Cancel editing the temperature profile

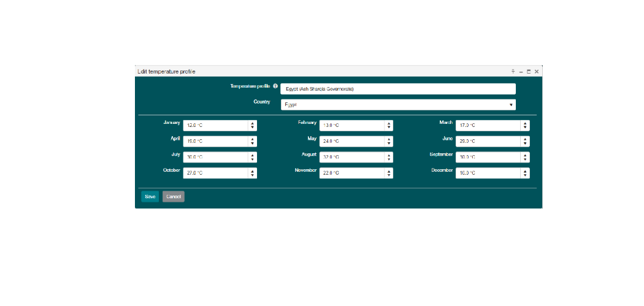[x=174, y=197]
